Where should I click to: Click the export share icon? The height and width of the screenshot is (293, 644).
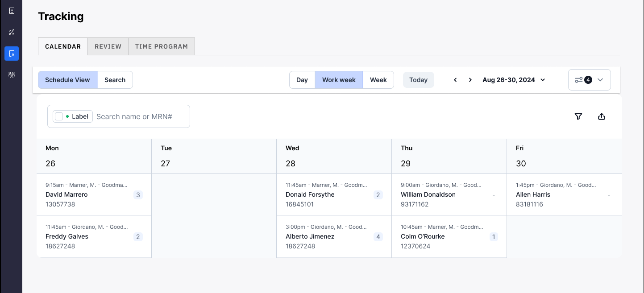pos(602,116)
